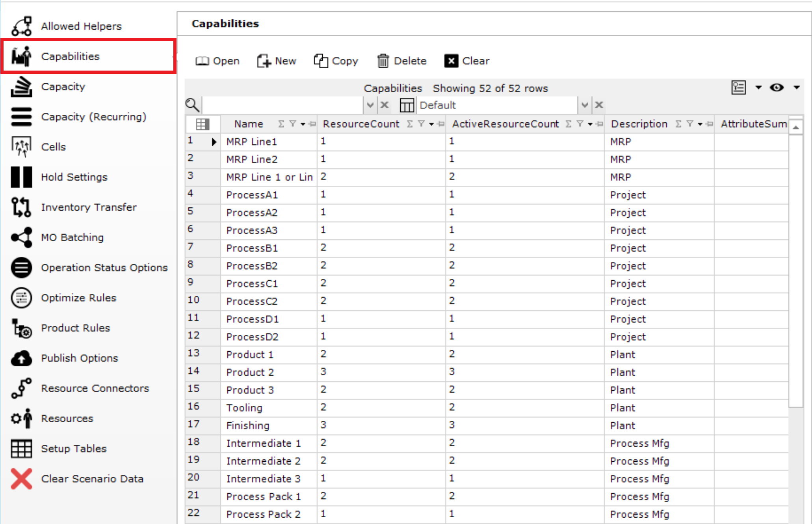Open Publish Options cloud icon
The height and width of the screenshot is (524, 812).
click(21, 358)
